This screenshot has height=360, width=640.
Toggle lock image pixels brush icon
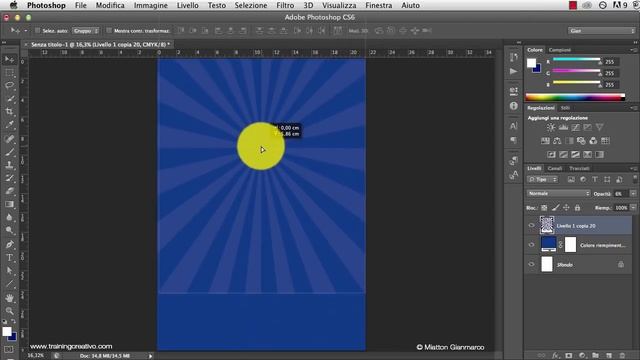(x=555, y=208)
